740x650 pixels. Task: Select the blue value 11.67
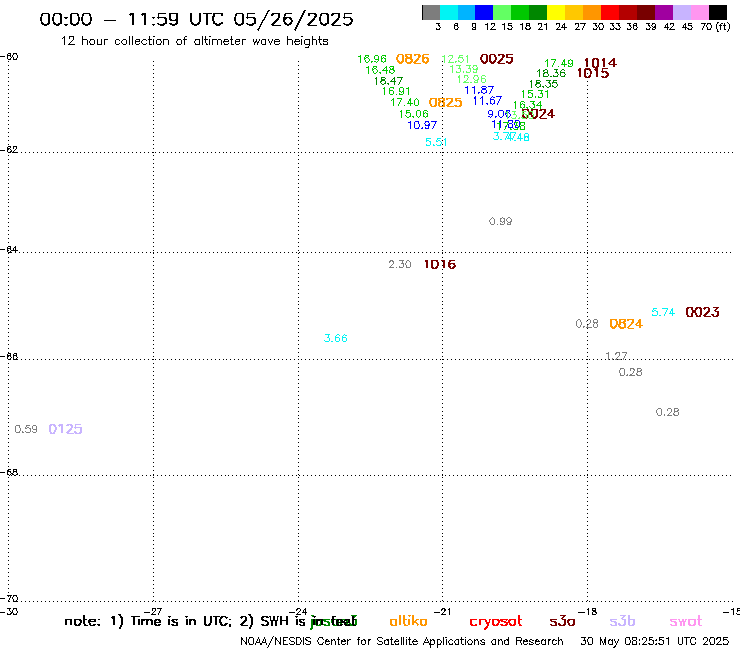tap(487, 101)
